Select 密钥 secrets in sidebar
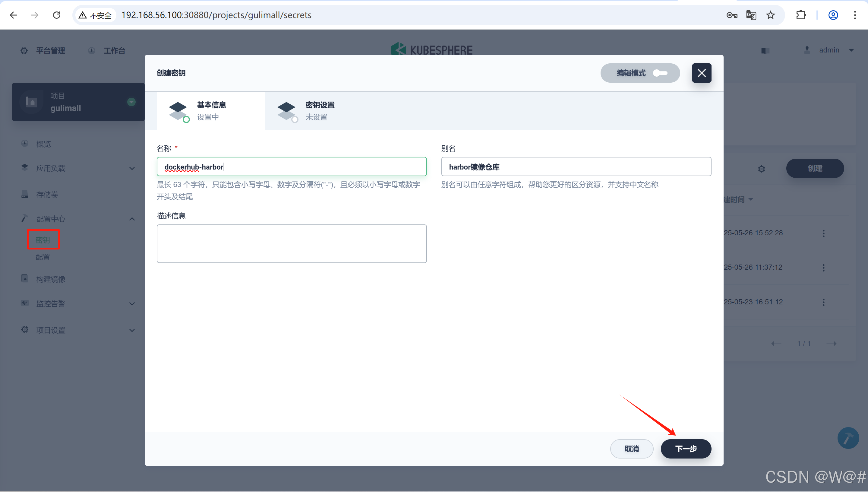The image size is (868, 492). tap(43, 240)
